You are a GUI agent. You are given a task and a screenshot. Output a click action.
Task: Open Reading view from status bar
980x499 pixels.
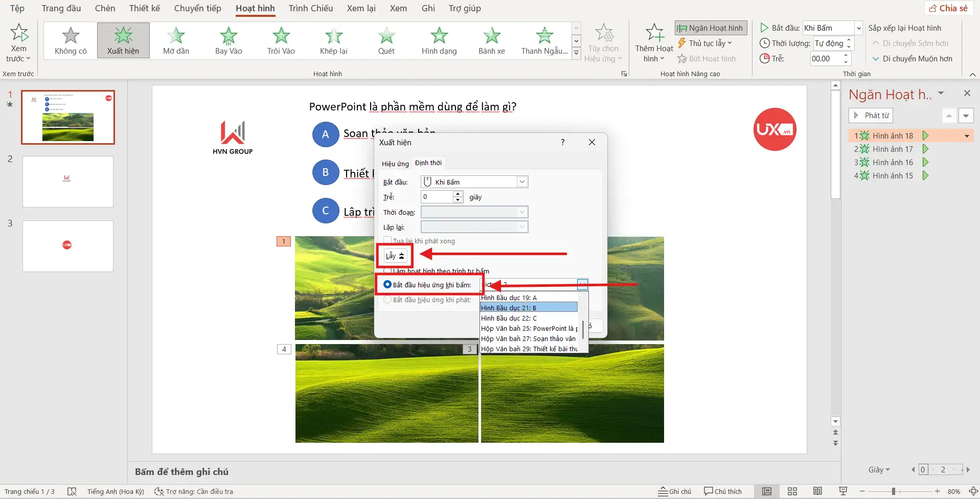[x=817, y=491]
